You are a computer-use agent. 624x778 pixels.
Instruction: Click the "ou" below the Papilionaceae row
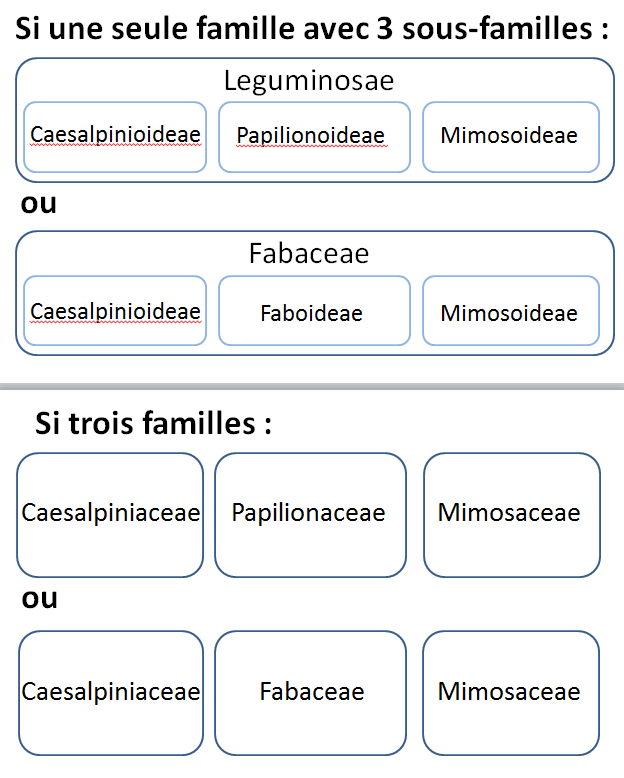[38, 599]
